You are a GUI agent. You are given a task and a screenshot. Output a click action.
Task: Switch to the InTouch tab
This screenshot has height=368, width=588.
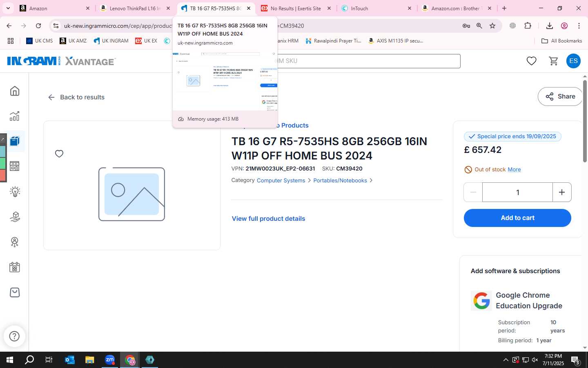coord(376,8)
